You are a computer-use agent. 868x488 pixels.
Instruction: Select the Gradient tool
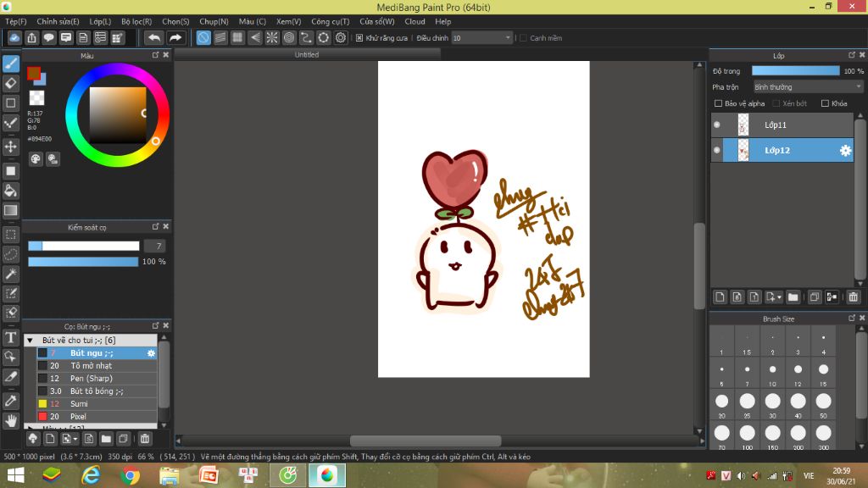click(x=11, y=210)
